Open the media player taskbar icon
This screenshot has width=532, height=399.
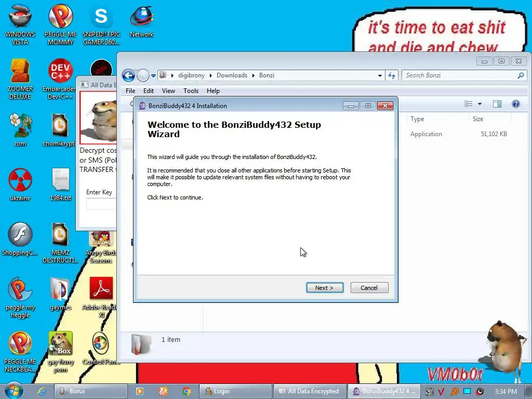coord(139,391)
